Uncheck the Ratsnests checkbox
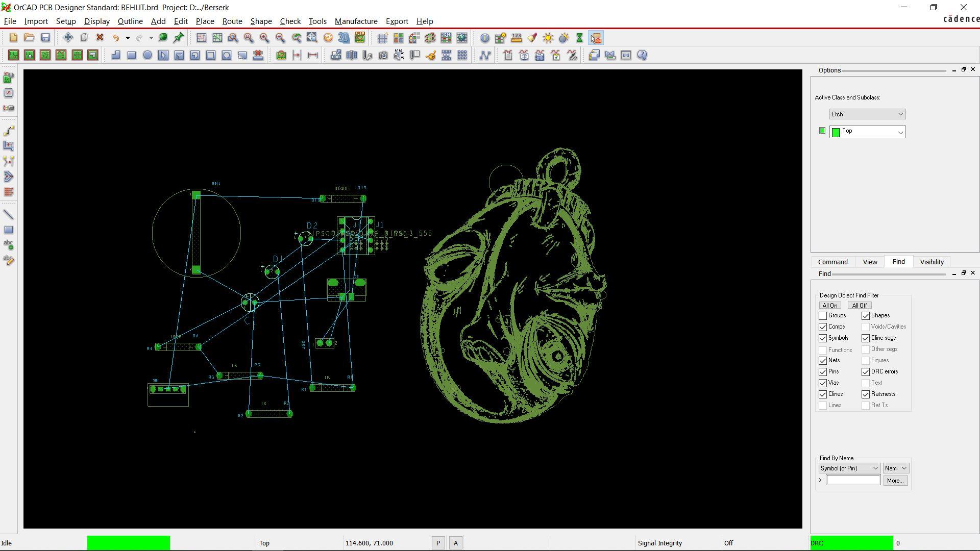This screenshot has width=980, height=551. coord(866,394)
